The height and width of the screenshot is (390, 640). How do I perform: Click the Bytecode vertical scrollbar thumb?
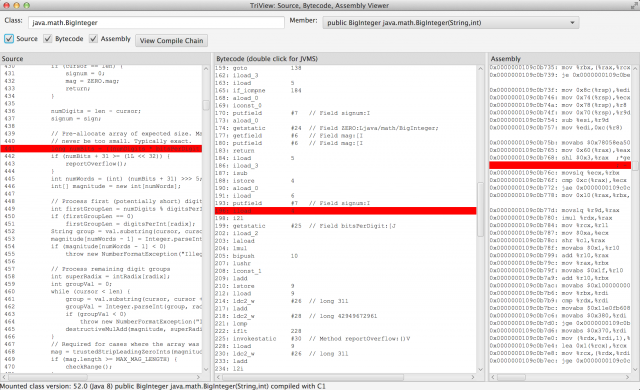tap(480, 209)
